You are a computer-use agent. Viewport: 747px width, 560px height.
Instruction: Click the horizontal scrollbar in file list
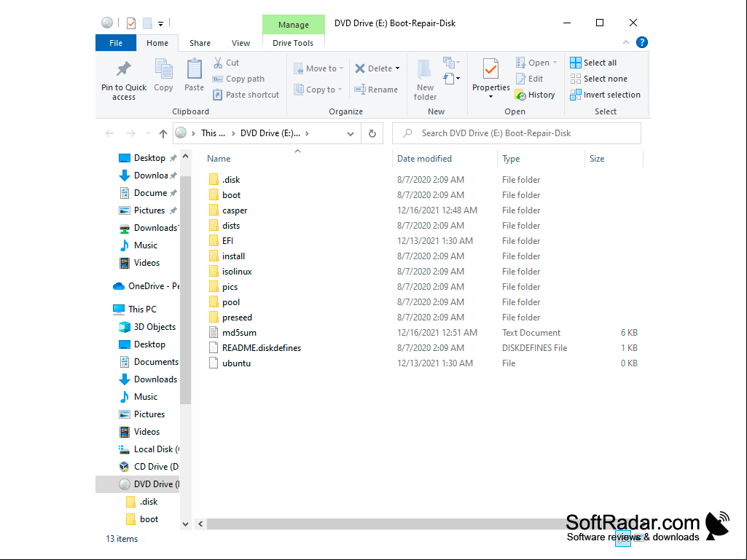[386, 524]
